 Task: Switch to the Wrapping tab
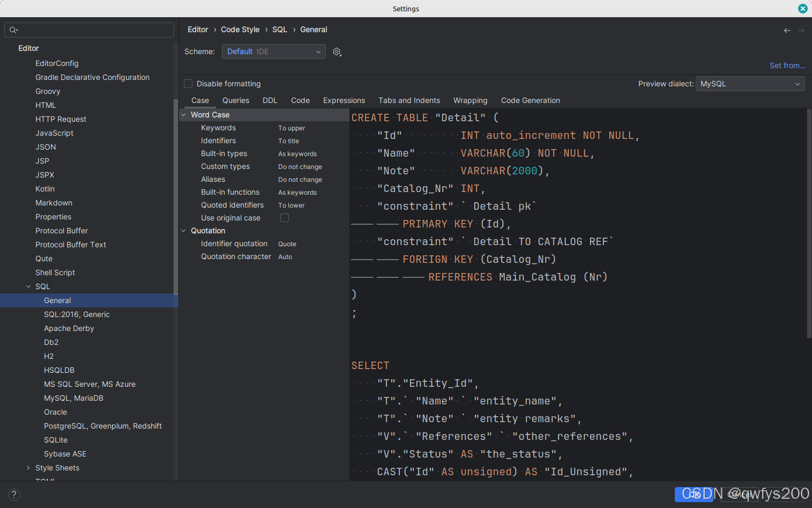coord(470,100)
